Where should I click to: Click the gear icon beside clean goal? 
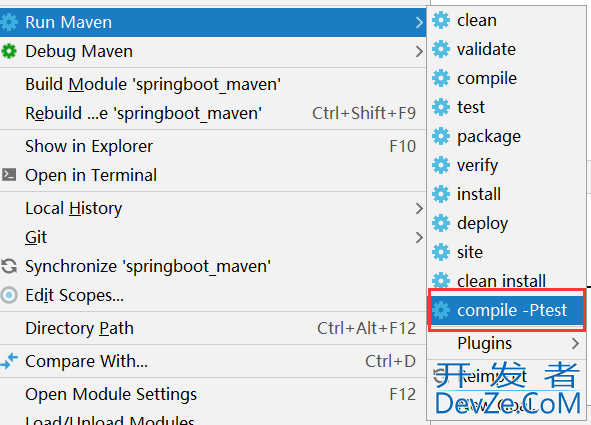(x=441, y=20)
